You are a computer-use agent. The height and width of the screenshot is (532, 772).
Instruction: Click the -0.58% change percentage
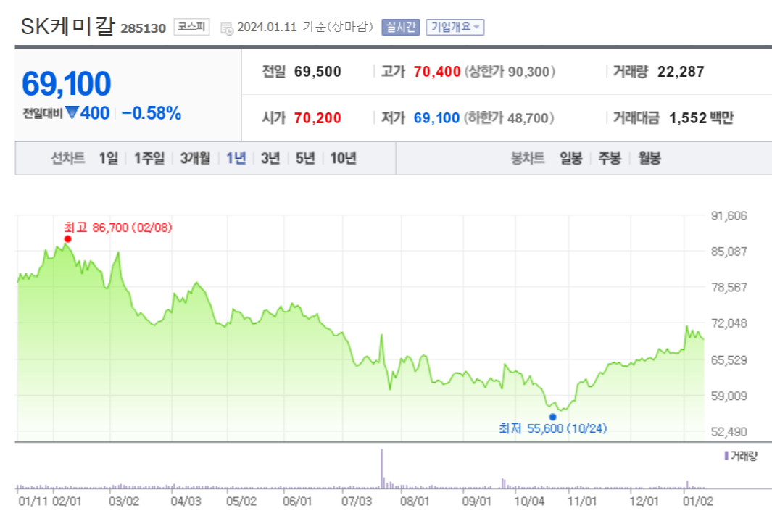(152, 113)
